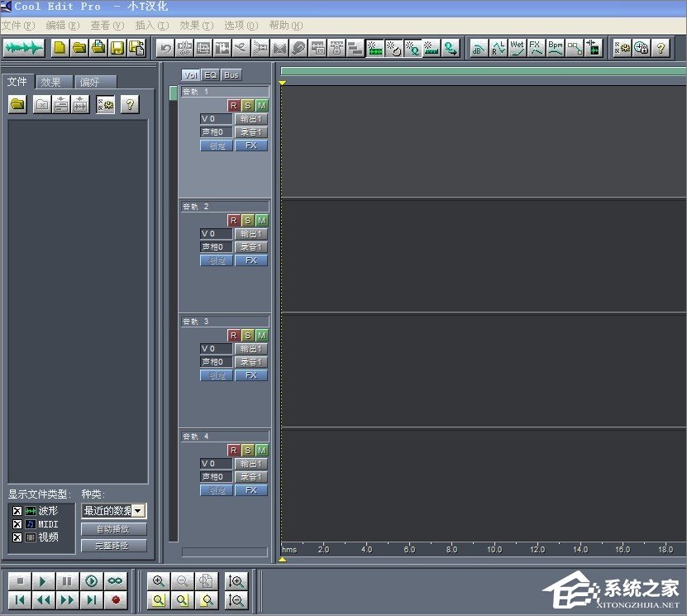
Task: Close file icon in organizer panel
Action: pos(42,104)
